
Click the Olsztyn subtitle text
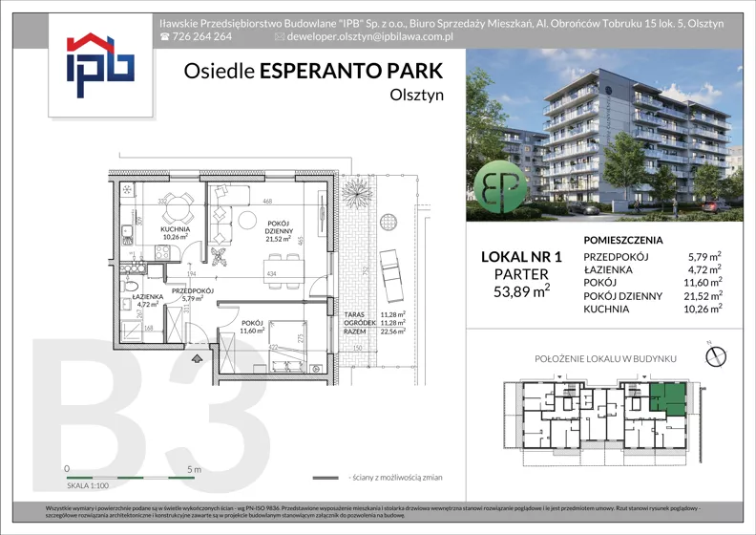[x=416, y=95]
